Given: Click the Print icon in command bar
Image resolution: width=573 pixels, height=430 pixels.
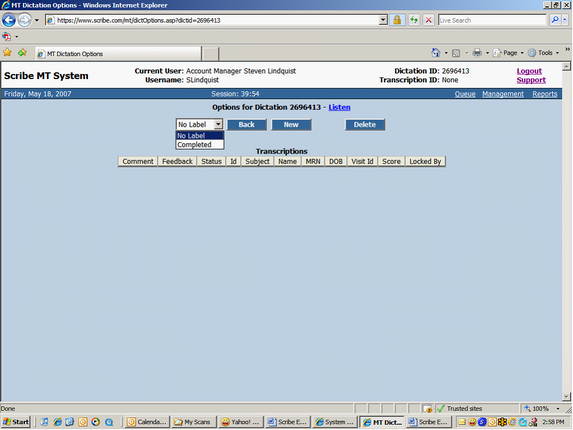Looking at the screenshot, I should click(477, 53).
